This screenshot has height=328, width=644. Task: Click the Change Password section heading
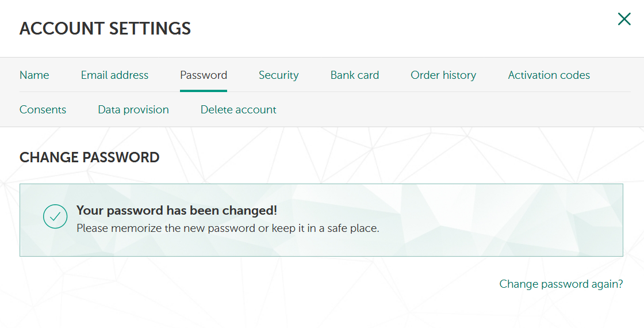tap(89, 158)
